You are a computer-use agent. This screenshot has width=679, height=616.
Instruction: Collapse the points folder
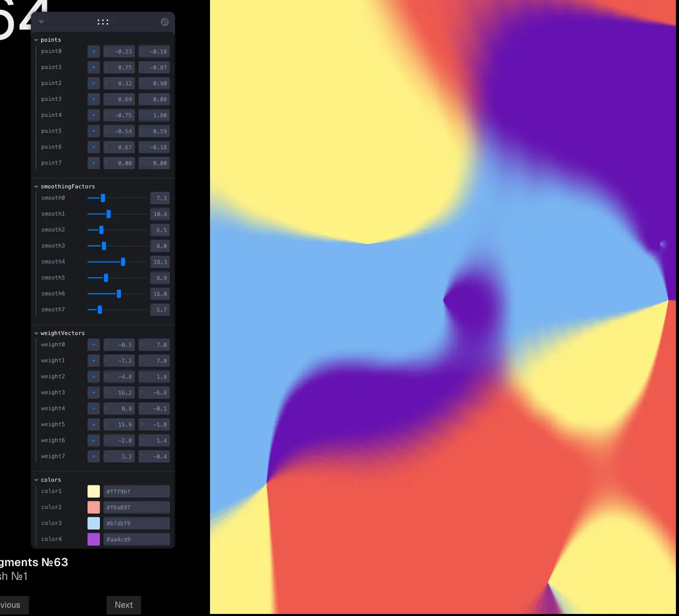pyautogui.click(x=37, y=40)
